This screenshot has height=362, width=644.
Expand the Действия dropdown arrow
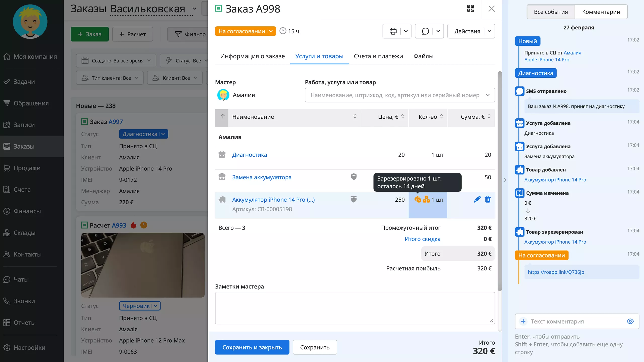[490, 31]
